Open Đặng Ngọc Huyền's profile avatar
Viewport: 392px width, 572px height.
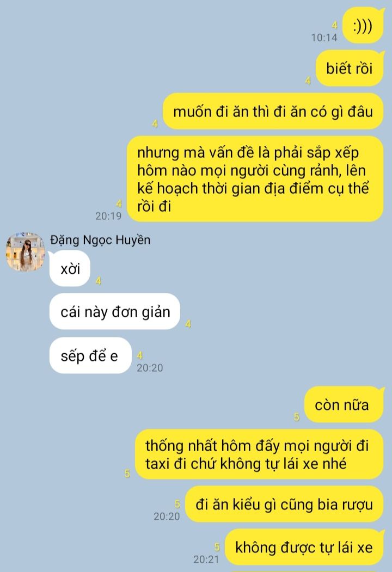click(25, 251)
